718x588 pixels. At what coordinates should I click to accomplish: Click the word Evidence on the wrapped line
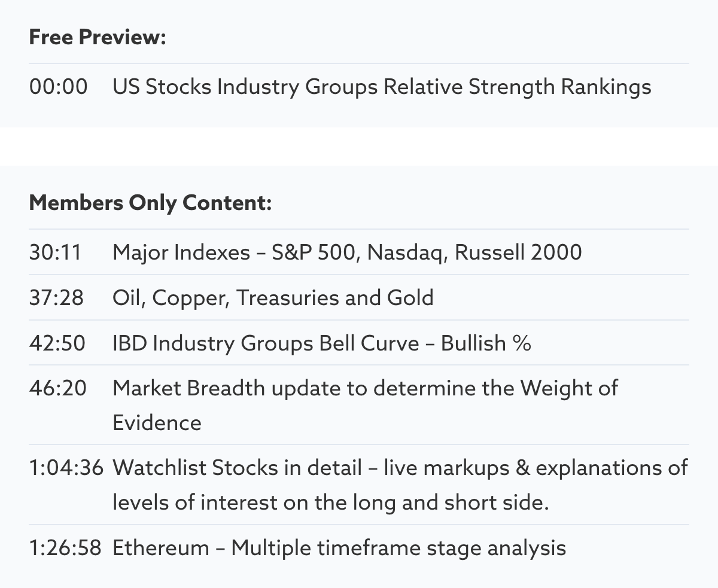157,423
